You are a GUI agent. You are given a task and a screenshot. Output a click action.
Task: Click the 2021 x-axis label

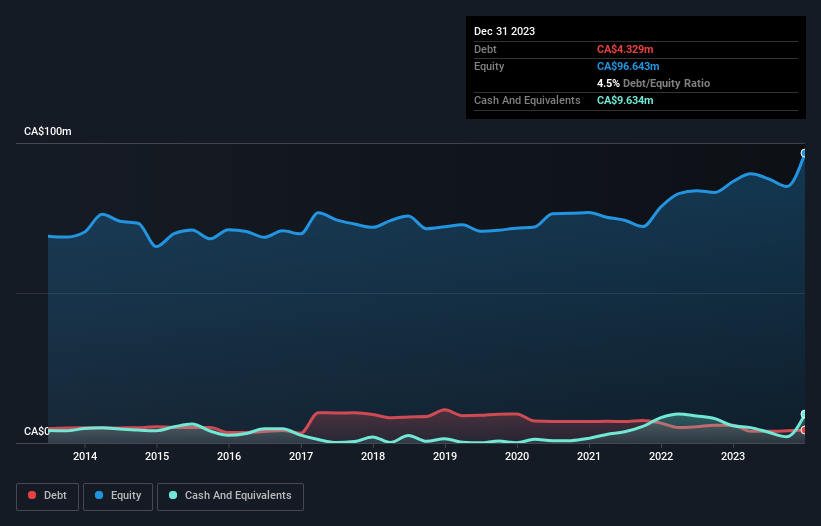click(589, 456)
